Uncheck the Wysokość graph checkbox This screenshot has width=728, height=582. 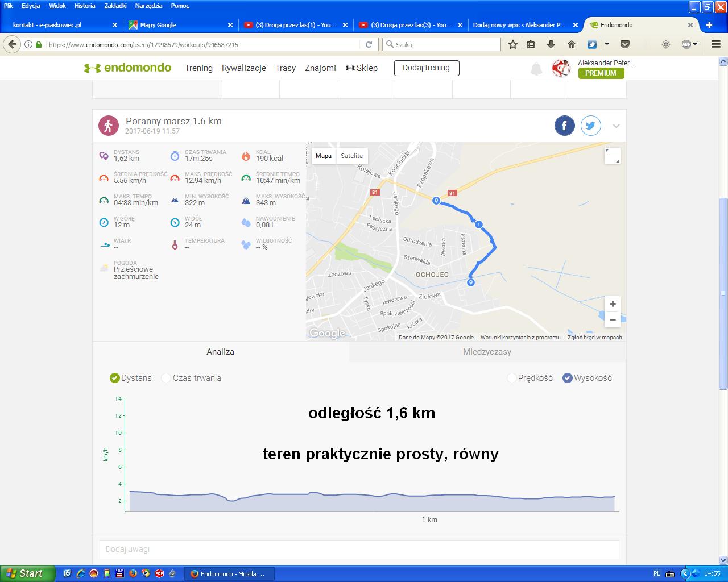[567, 378]
